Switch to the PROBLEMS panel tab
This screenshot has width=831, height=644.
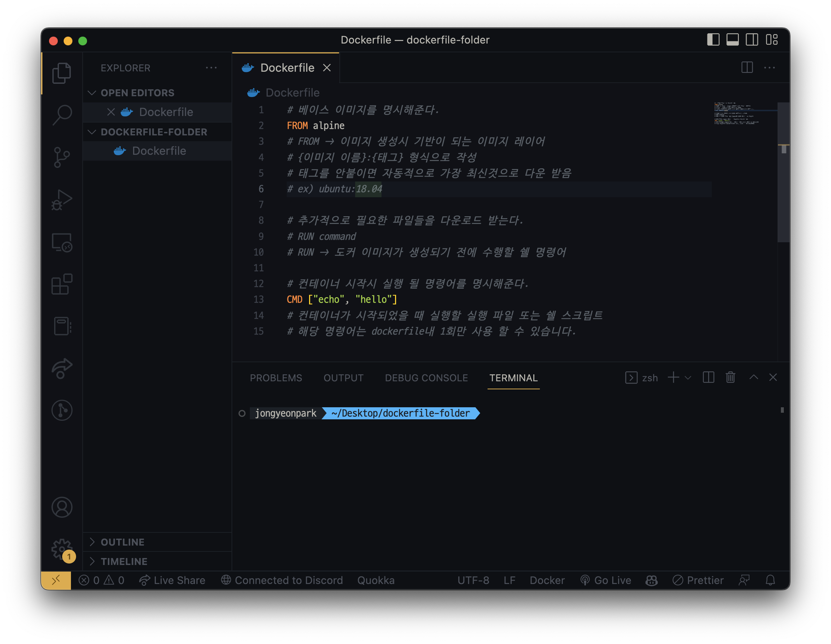point(276,378)
